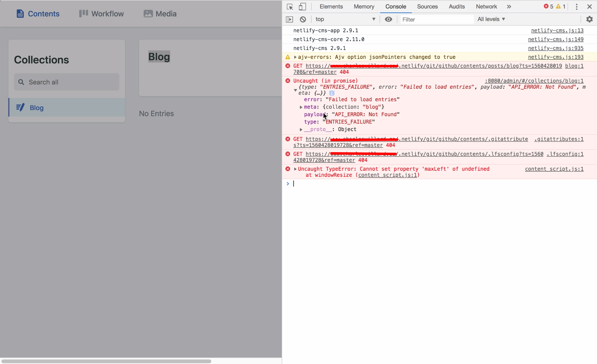Click the type "ENTRIES_FAILURE" property line
This screenshot has height=364, width=597.
[339, 122]
